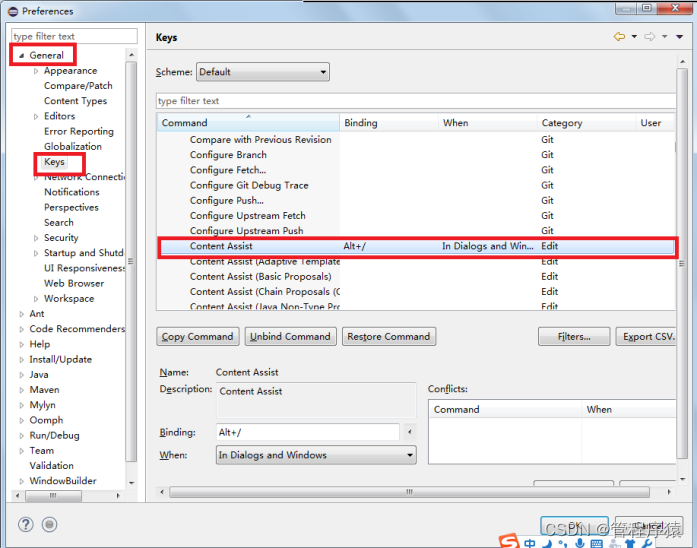Screen dimensions: 697x548
Task: Click the forward navigation arrow icon
Action: 649,37
